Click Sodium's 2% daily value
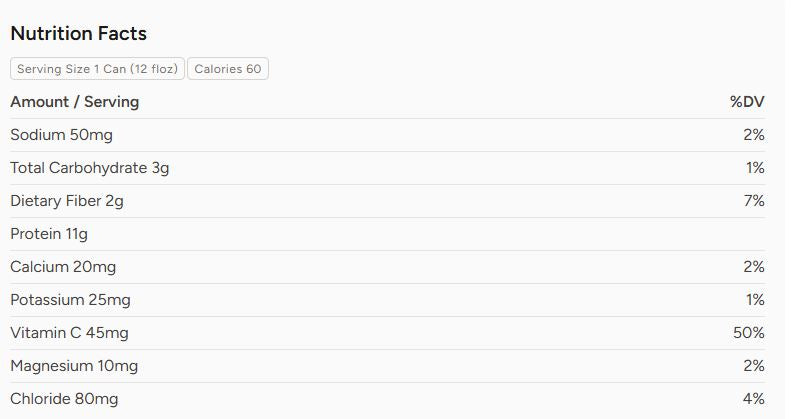The width and height of the screenshot is (791, 419). pos(753,135)
